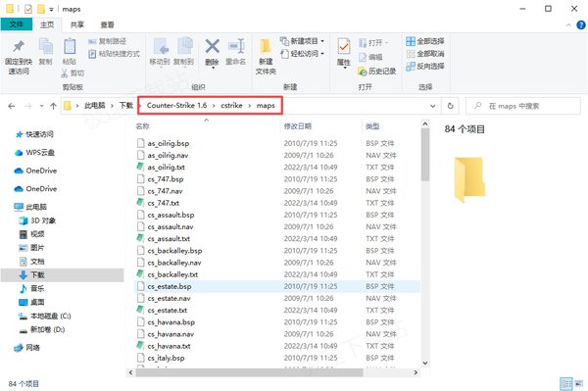This screenshot has width=588, height=391.
Task: Go forward with the right arrow
Action: (28, 106)
